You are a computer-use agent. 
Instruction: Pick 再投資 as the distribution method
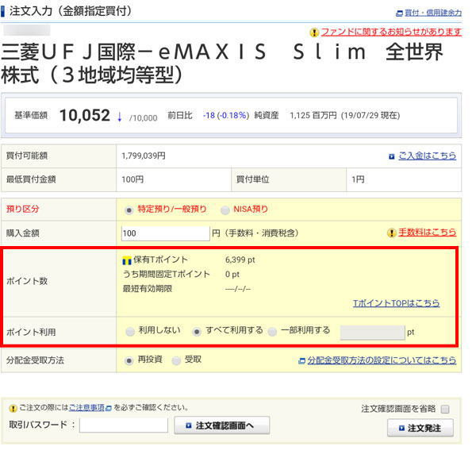pos(130,360)
